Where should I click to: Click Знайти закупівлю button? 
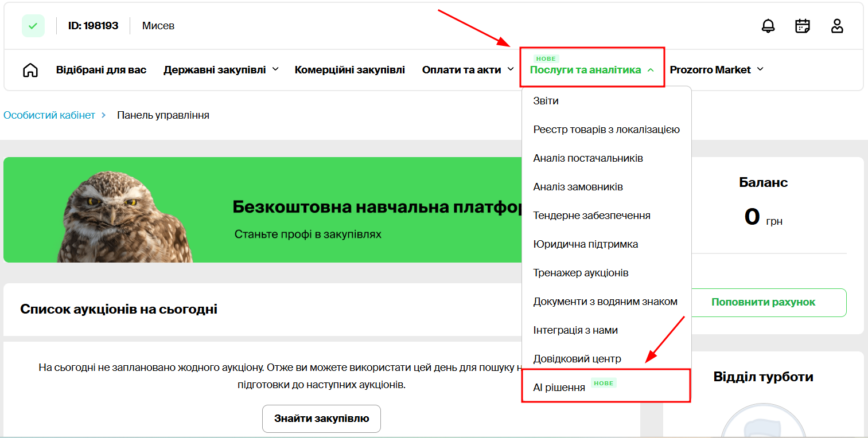pos(321,419)
